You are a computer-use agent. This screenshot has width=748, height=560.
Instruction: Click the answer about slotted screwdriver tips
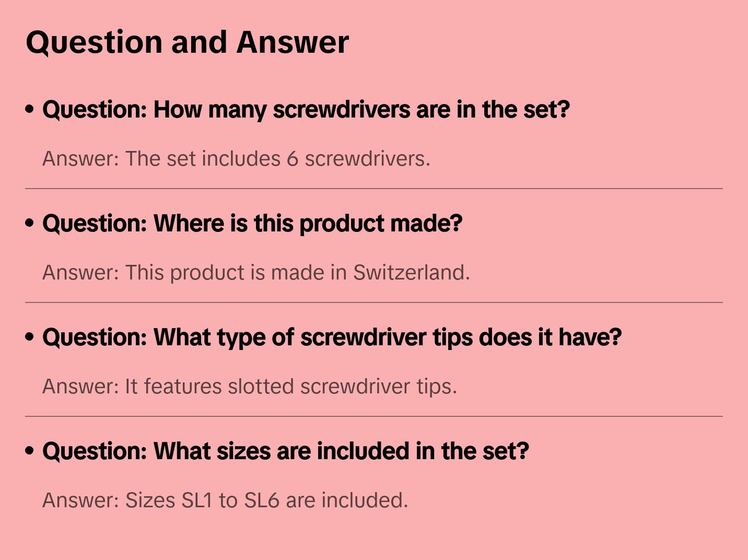pos(250,387)
